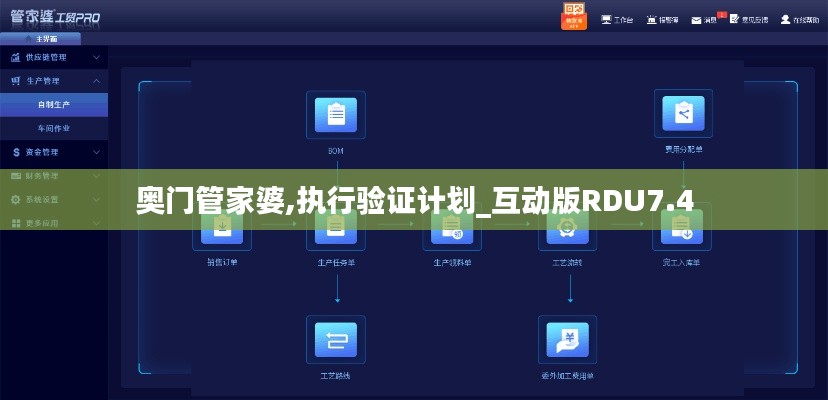Open the 委外加工费用单 yen icon
Viewport: 828px width, 400px height.
point(568,340)
